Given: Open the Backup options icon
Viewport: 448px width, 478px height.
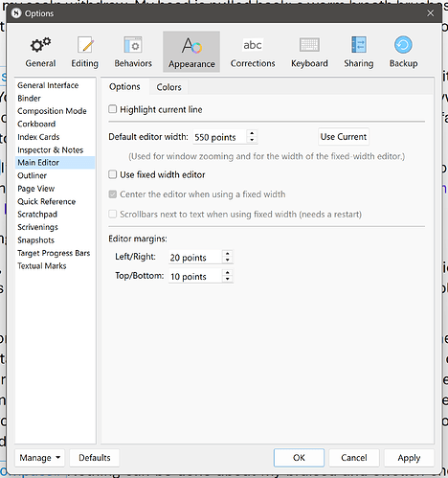Looking at the screenshot, I should pyautogui.click(x=403, y=45).
